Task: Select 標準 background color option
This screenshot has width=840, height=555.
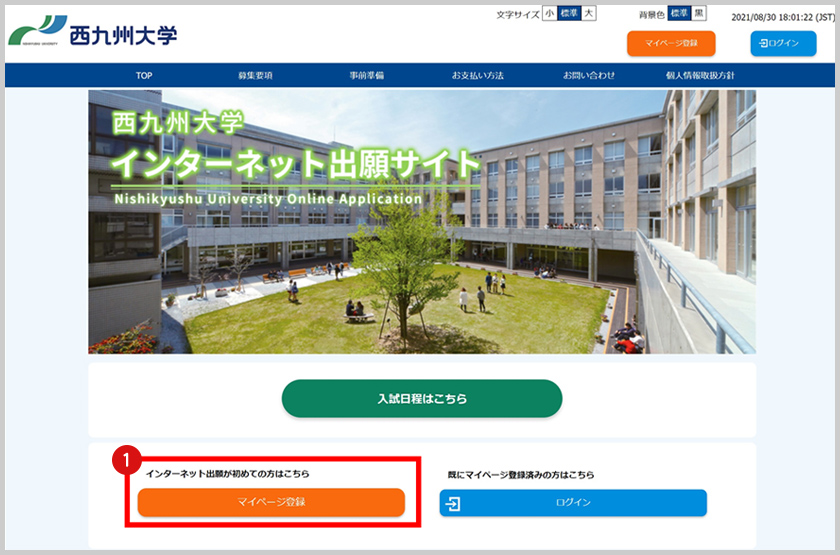Action: [679, 13]
